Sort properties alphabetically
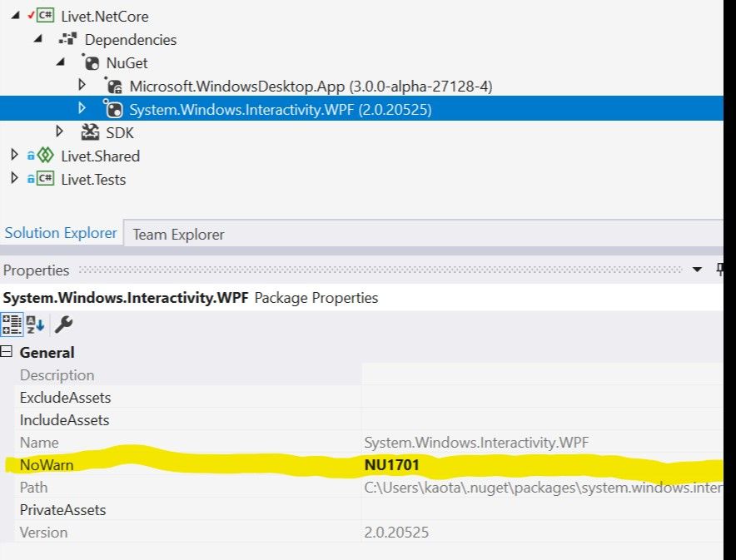Image resolution: width=736 pixels, height=560 pixels. tap(35, 325)
